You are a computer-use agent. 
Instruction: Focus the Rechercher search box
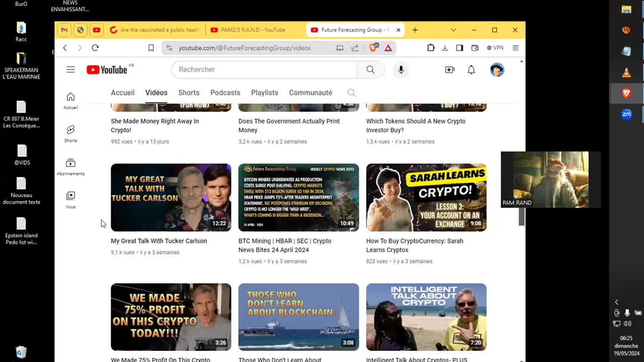coord(264,69)
